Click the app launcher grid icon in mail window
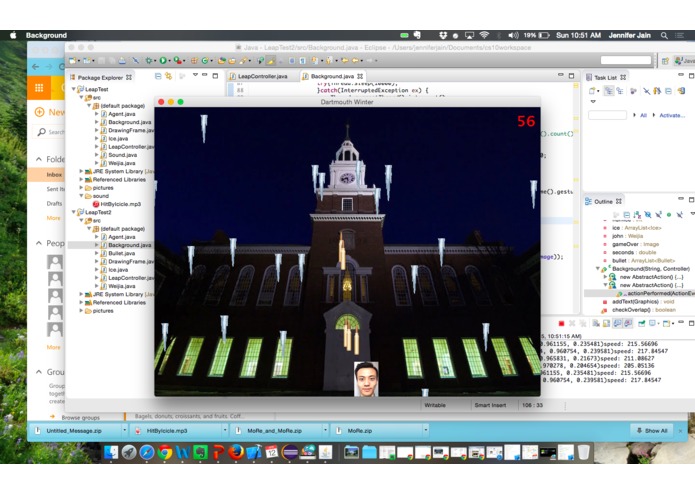695x494 pixels. (39, 88)
